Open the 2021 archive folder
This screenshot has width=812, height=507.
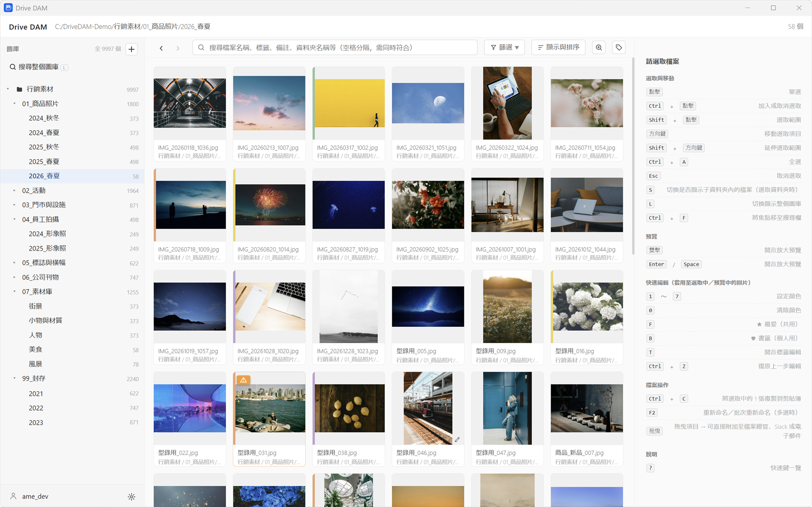tap(72, 394)
